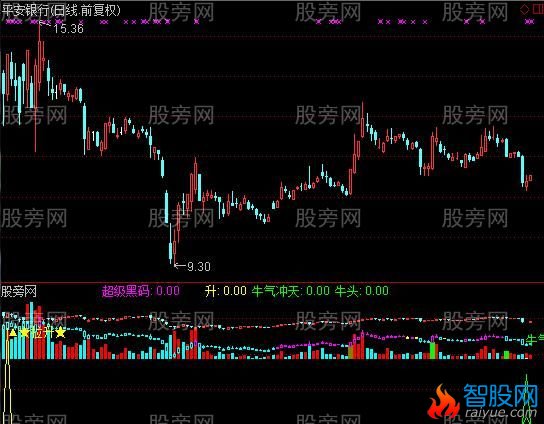Click the red square panel icon beside the diamond
This screenshot has width=544, height=424.
pos(538,9)
